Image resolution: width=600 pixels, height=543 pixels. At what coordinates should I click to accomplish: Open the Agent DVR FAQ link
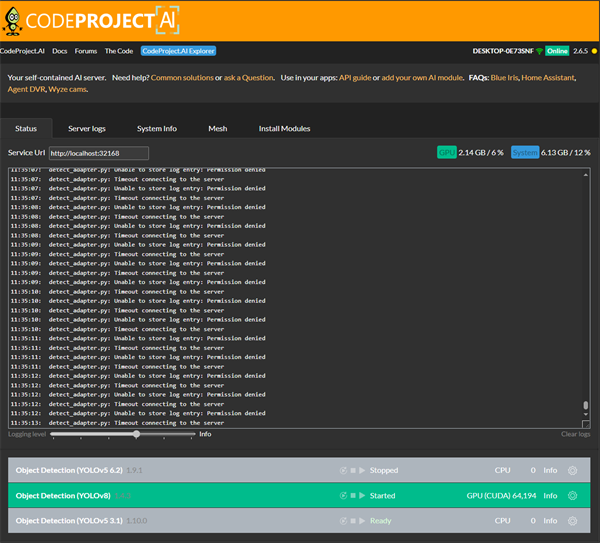coord(26,89)
